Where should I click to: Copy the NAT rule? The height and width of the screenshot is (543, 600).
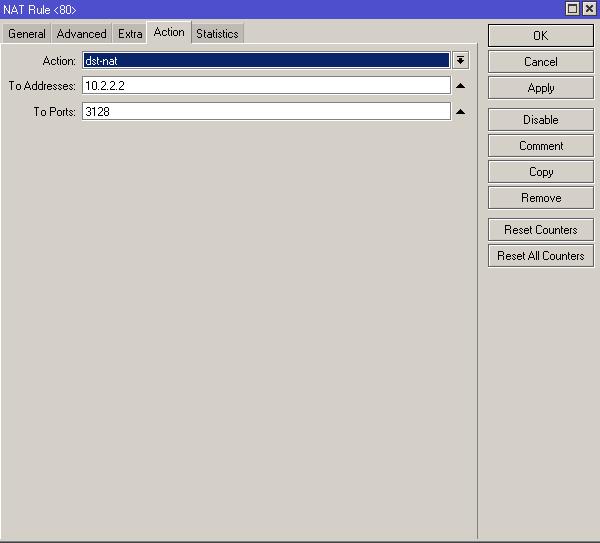(541, 172)
